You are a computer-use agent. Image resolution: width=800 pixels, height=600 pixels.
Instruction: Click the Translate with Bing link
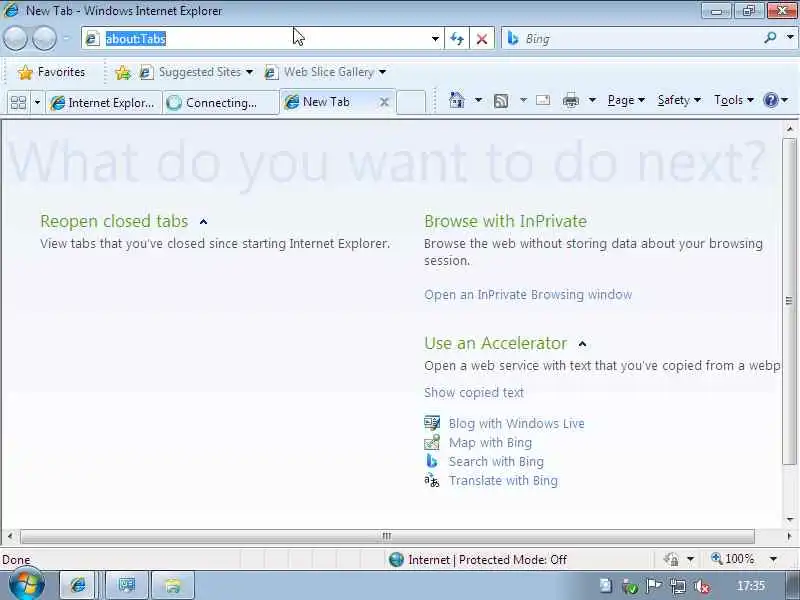(x=503, y=481)
